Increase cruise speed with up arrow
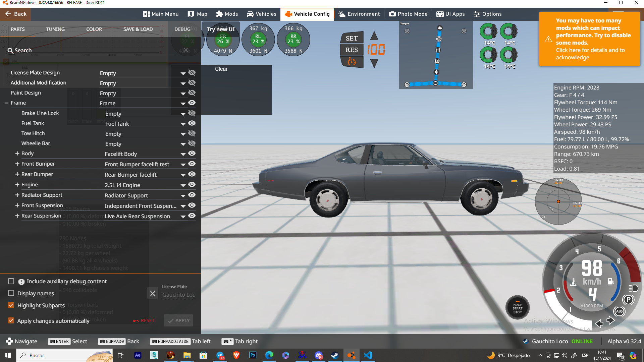The width and height of the screenshot is (644, 362). (x=374, y=36)
